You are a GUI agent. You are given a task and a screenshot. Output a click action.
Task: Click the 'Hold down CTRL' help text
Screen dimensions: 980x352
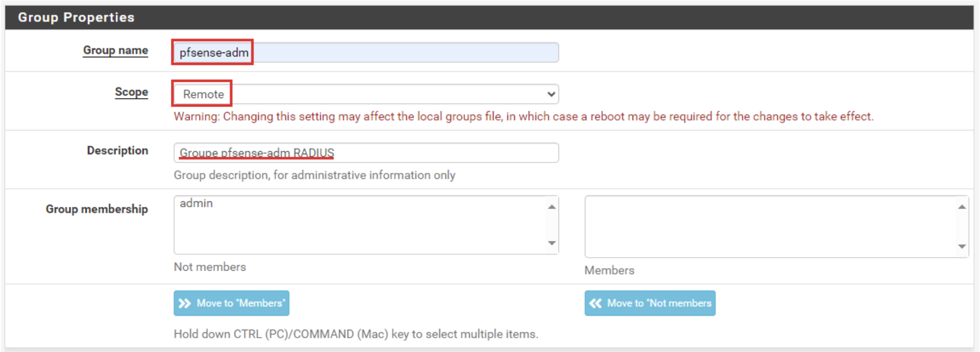(x=356, y=334)
